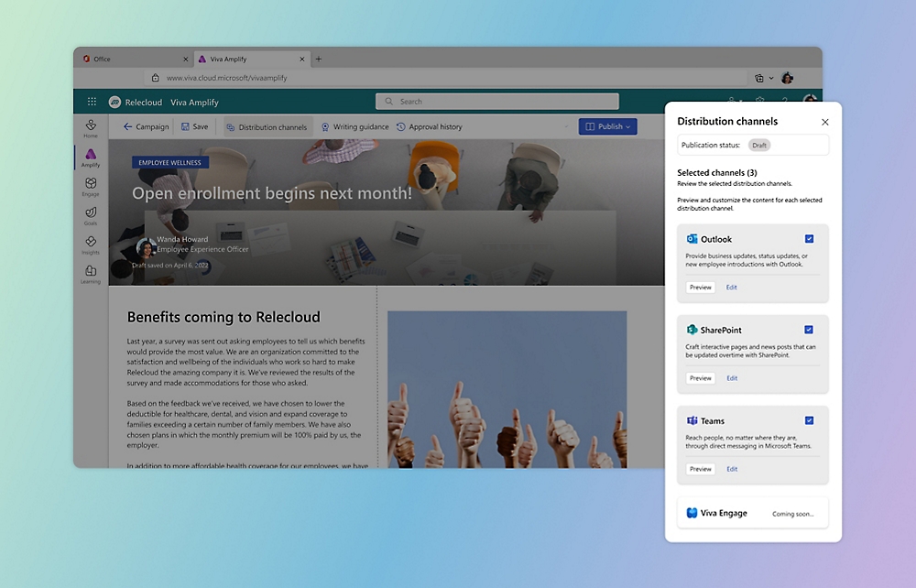Image resolution: width=916 pixels, height=588 pixels.
Task: Click the SharePoint logo in the channel card
Action: click(692, 330)
